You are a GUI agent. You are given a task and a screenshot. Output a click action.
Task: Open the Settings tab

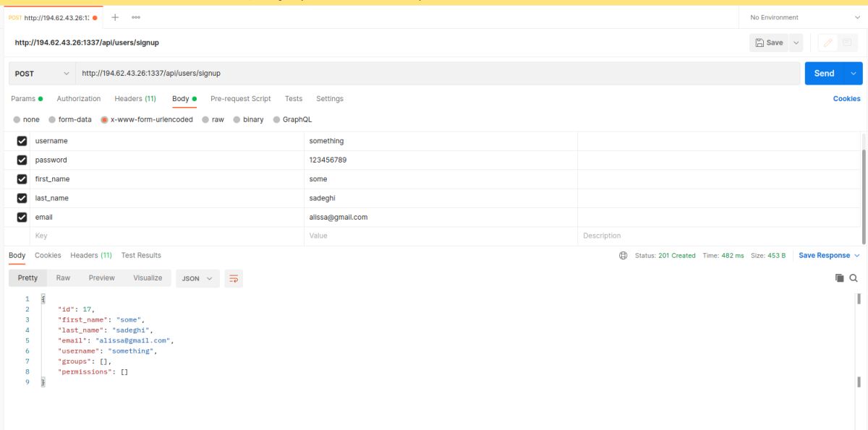click(x=330, y=99)
